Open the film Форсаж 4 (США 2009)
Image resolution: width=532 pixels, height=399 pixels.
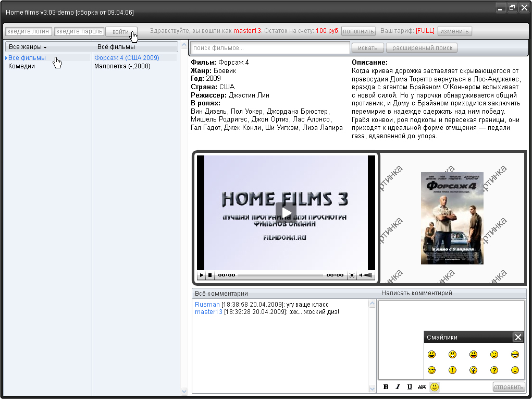127,58
